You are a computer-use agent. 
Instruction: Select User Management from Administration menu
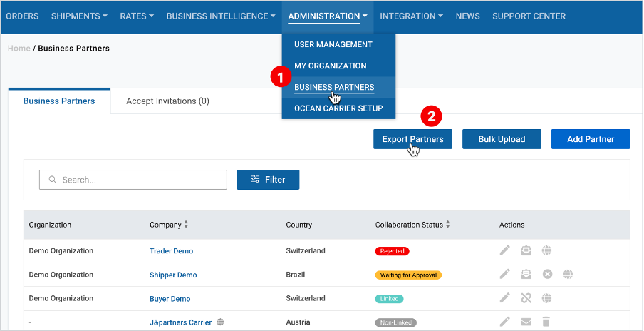(x=333, y=44)
